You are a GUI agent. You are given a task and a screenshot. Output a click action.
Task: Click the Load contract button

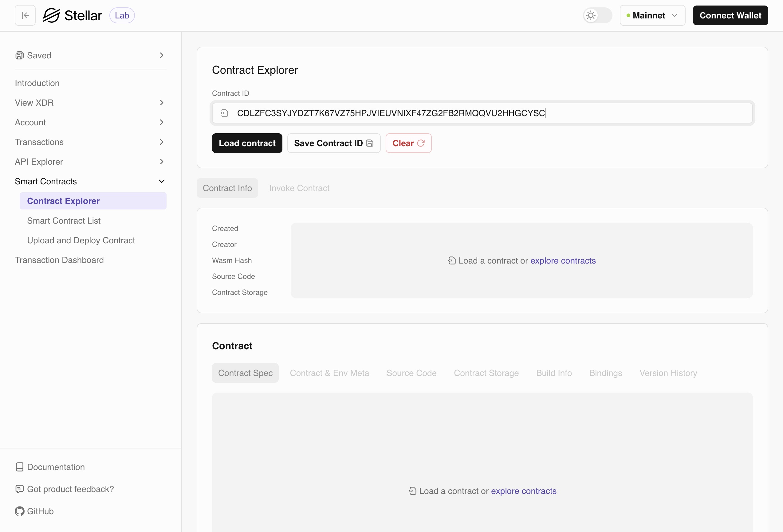[247, 143]
